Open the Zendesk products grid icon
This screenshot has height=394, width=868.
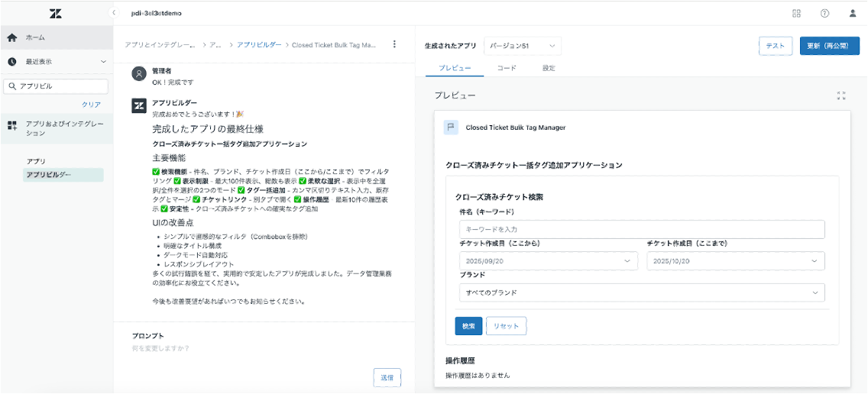(x=796, y=13)
